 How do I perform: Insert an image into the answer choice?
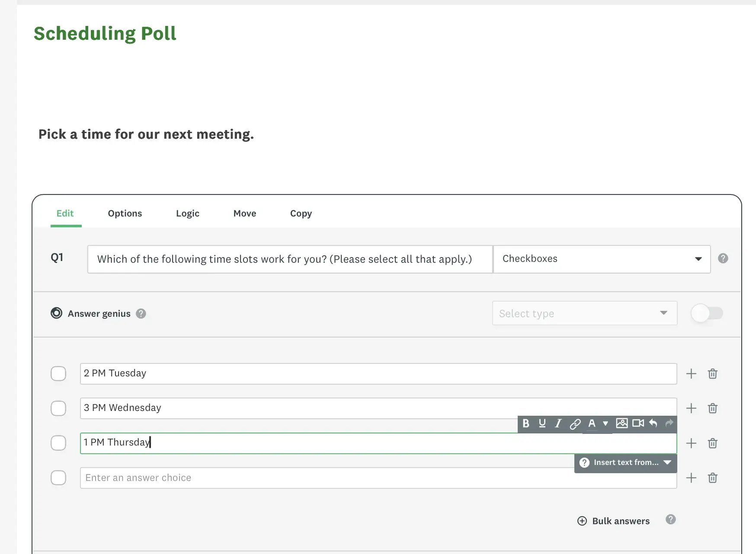click(x=622, y=424)
